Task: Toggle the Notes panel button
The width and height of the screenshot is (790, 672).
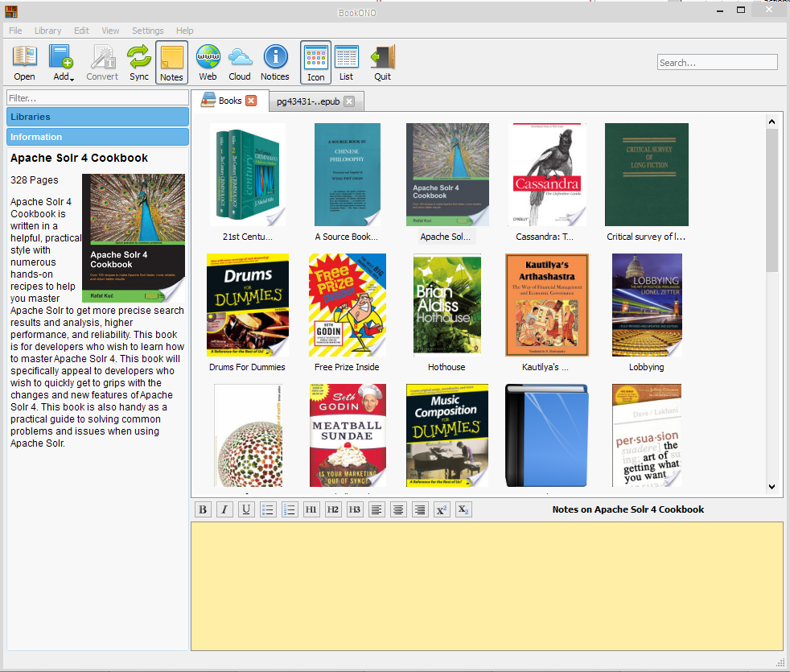Action: click(x=171, y=63)
